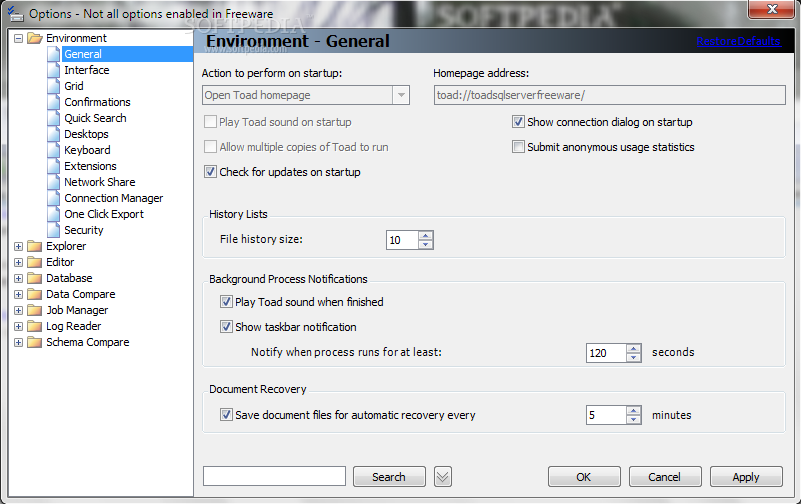Image resolution: width=801 pixels, height=504 pixels.
Task: Decrease notify seconds value
Action: tap(633, 357)
